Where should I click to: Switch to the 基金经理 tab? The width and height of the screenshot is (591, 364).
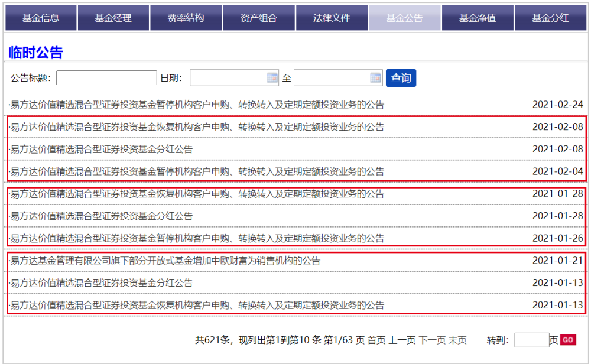[113, 18]
